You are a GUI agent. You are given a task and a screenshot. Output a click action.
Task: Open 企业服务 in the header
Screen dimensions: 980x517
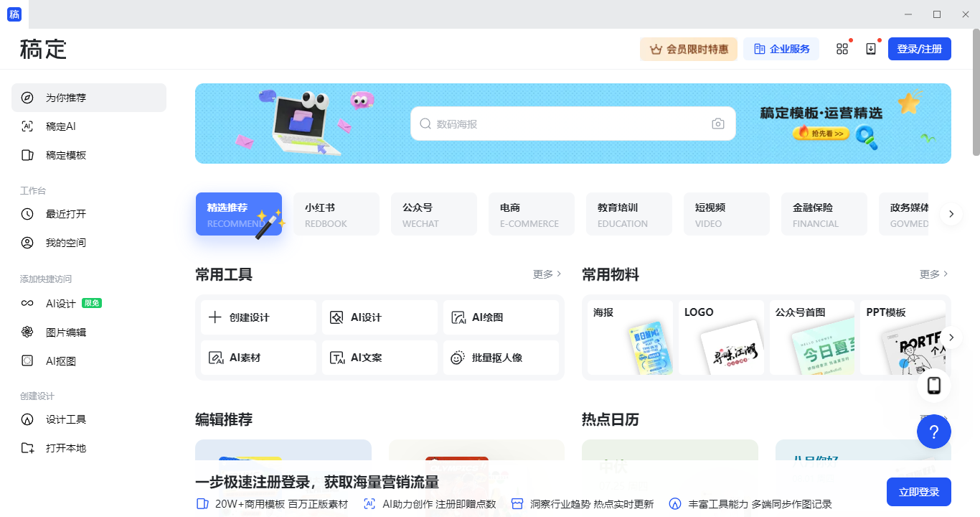[x=781, y=48]
